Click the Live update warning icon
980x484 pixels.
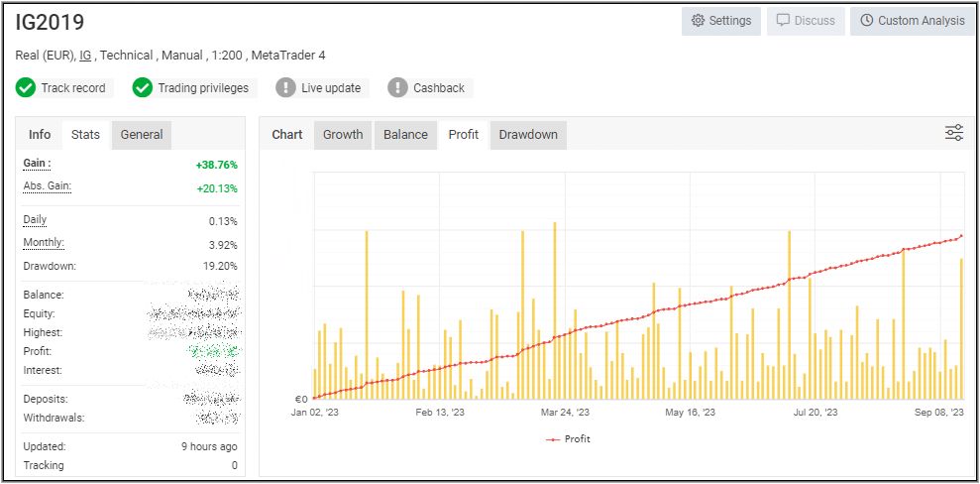[285, 87]
